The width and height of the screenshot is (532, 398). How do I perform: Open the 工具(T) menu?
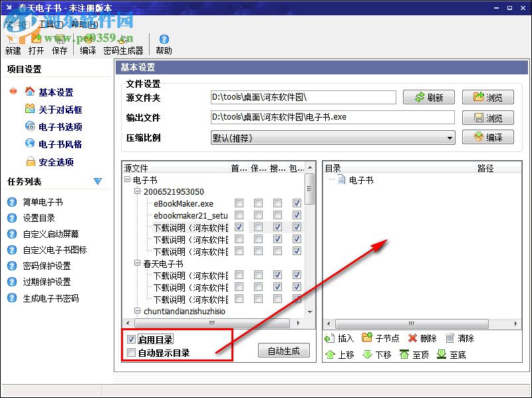pyautogui.click(x=51, y=25)
